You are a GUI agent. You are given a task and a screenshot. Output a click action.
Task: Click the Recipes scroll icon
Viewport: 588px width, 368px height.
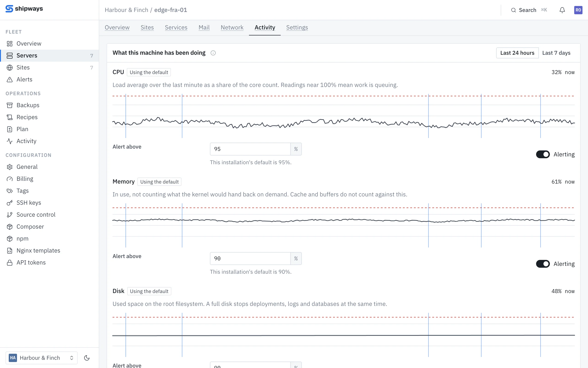click(10, 117)
